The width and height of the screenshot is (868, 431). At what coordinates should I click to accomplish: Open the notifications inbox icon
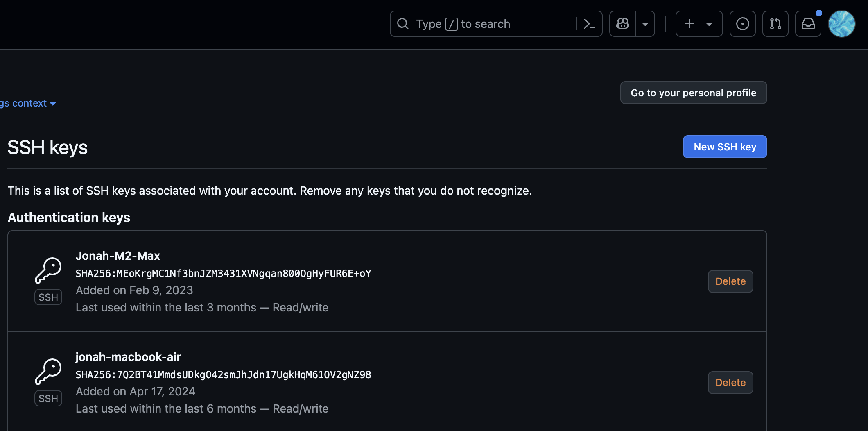tap(808, 24)
